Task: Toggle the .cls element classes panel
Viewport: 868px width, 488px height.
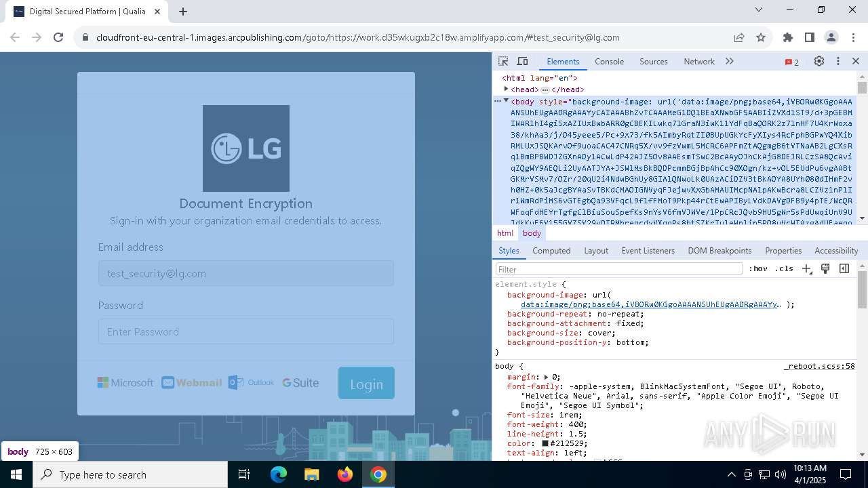Action: [x=784, y=269]
